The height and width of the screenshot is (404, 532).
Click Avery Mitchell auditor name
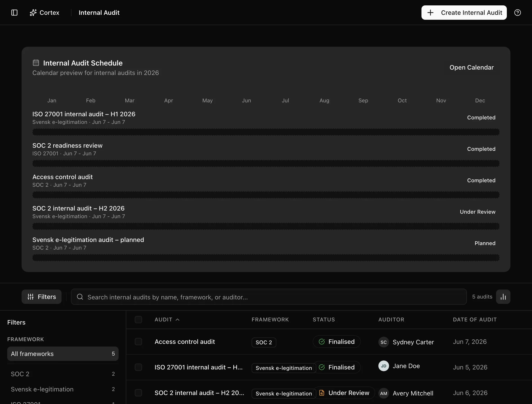click(x=413, y=393)
